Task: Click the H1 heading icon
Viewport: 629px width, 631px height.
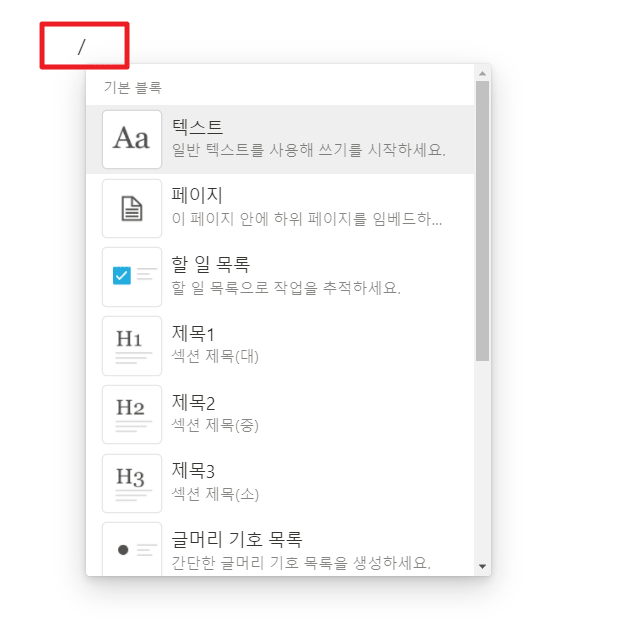Action: tap(132, 346)
